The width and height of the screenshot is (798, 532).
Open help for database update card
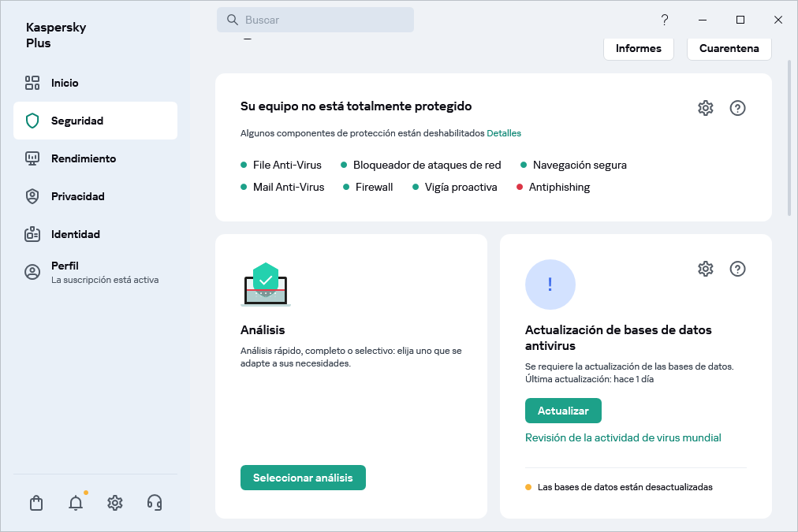pyautogui.click(x=737, y=270)
